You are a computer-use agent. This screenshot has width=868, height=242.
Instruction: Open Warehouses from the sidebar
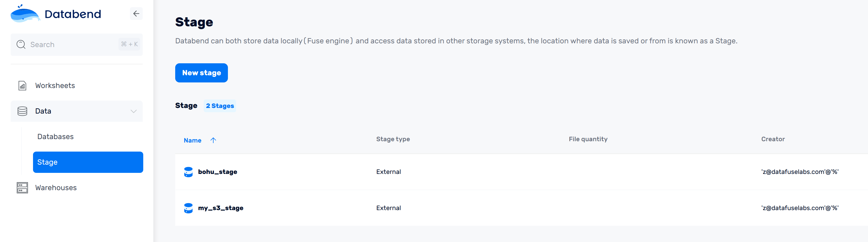[56, 188]
